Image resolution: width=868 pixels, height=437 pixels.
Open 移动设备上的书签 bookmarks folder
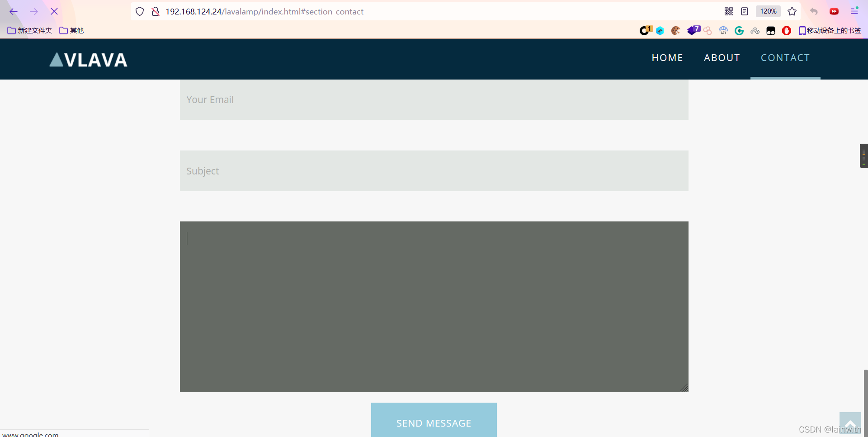(830, 31)
